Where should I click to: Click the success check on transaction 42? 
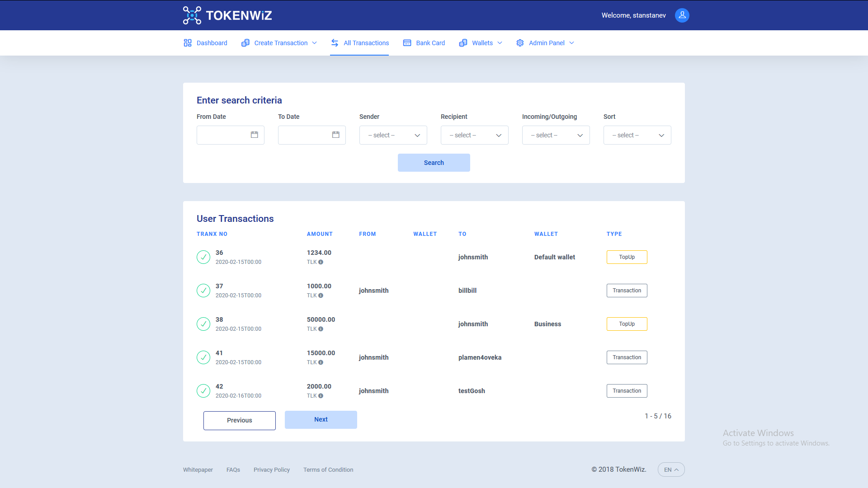[x=203, y=391]
